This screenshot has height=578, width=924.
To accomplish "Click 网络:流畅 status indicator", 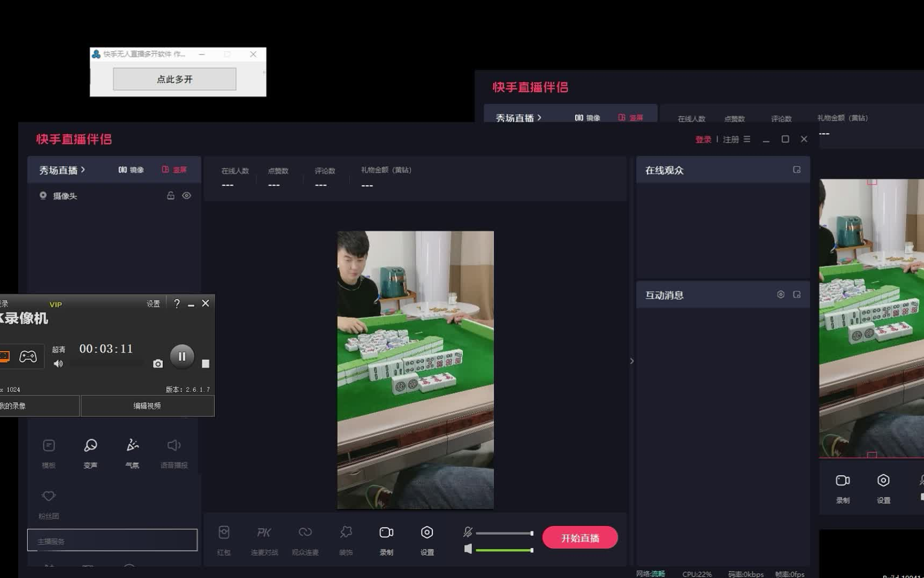I will click(651, 574).
